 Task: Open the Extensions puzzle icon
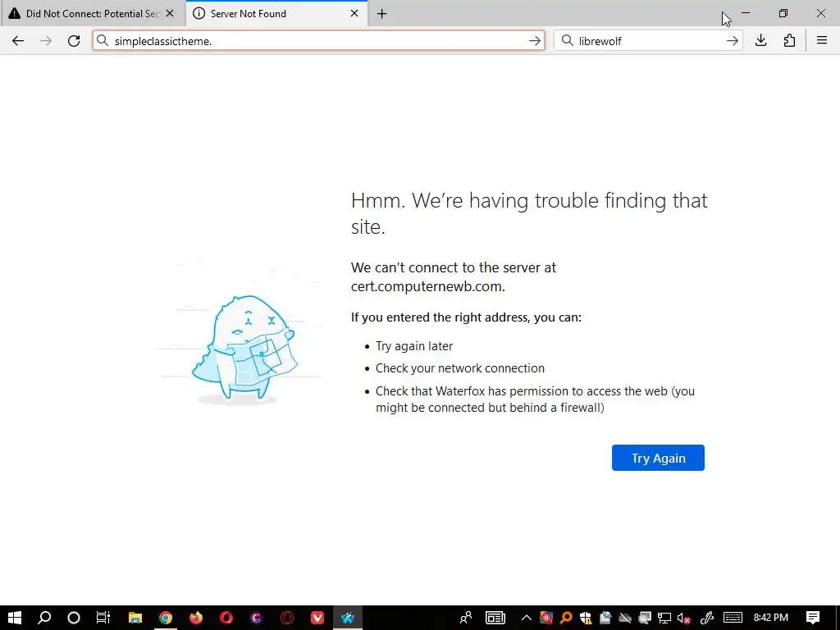789,41
